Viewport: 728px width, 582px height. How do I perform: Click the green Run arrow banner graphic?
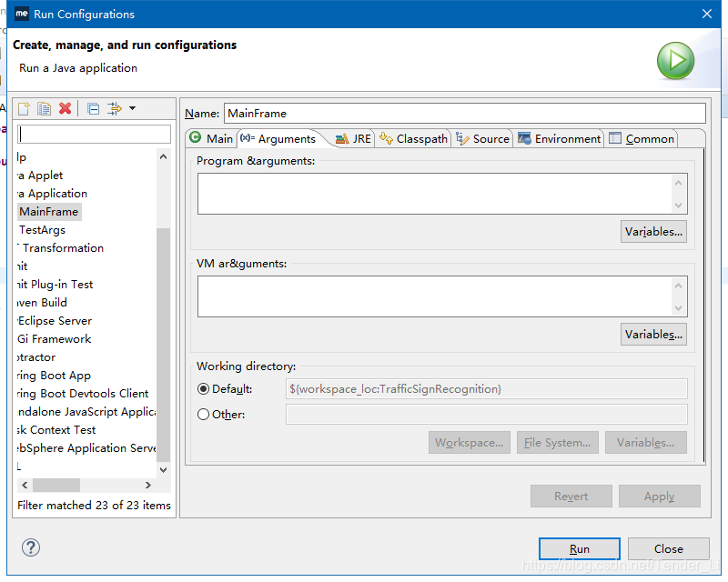675,60
